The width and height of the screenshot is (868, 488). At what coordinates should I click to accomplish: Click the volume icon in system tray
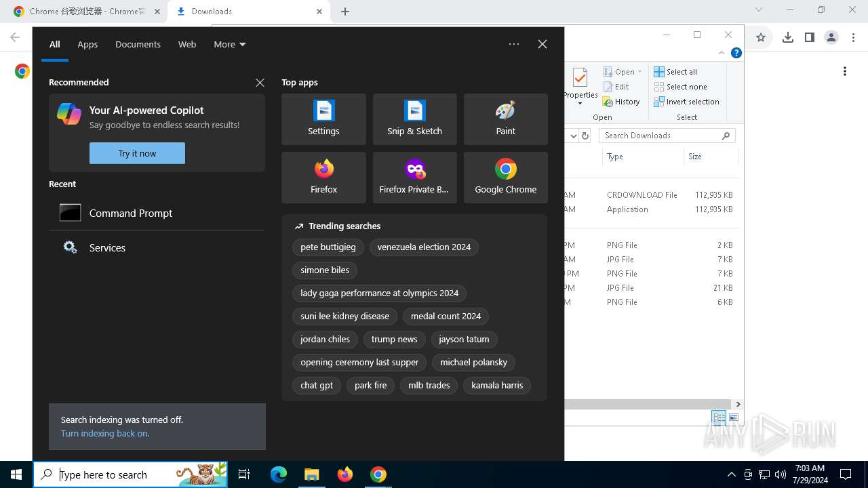[x=781, y=474]
